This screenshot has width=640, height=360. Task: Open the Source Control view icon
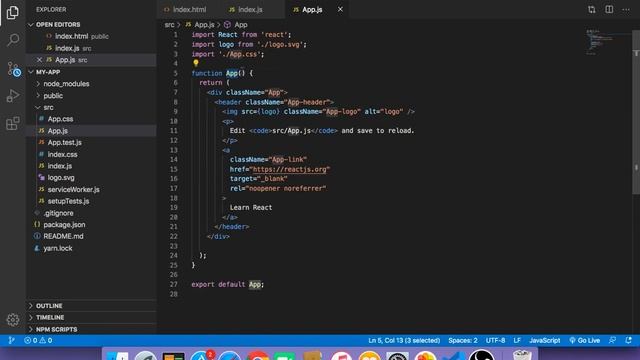(x=13, y=69)
